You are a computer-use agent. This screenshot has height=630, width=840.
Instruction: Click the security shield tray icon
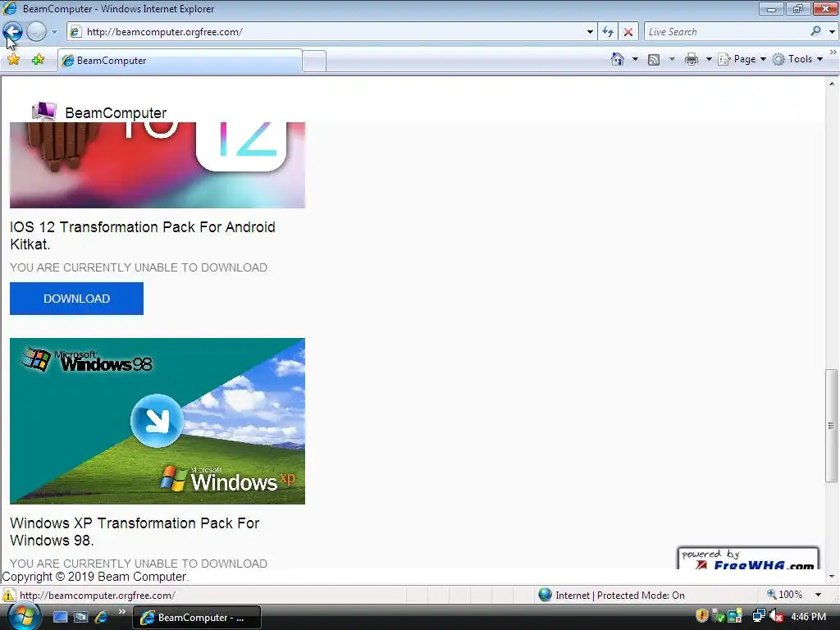[x=702, y=616]
